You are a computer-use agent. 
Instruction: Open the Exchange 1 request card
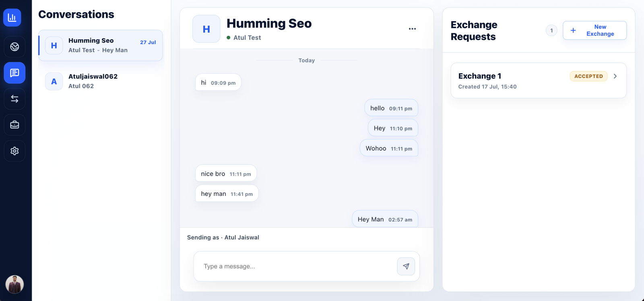pos(539,80)
